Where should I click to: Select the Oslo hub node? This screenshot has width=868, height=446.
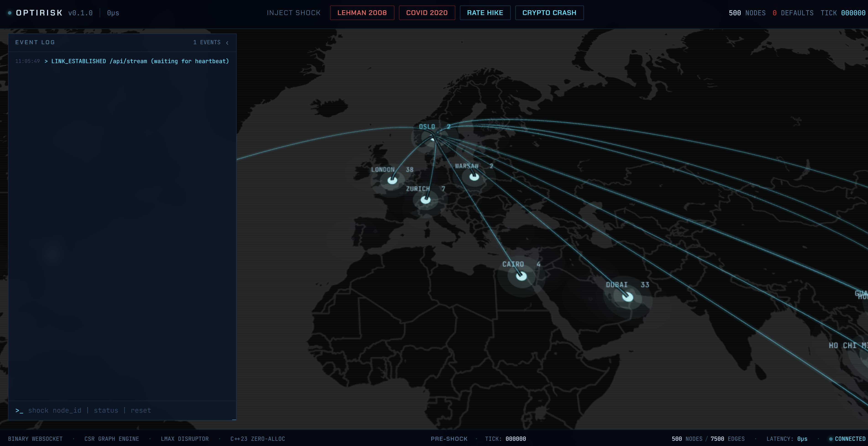click(x=433, y=137)
